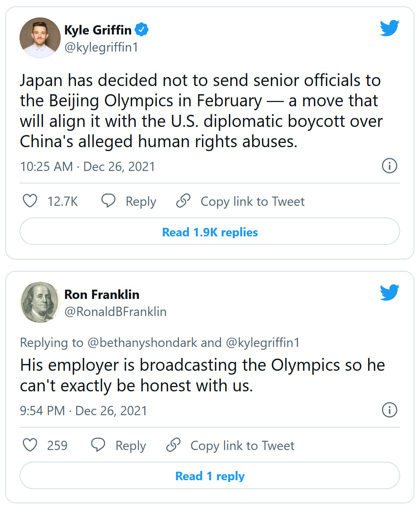Open the @RonaldBFranklin handle link
Viewport: 420px width, 509px height.
(x=115, y=312)
